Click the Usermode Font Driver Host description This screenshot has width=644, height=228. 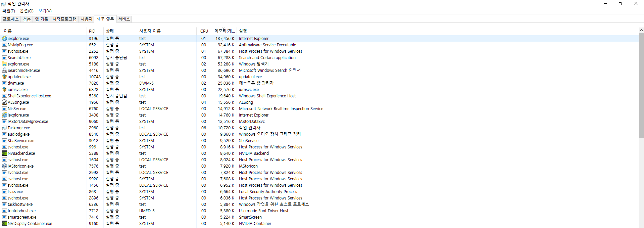coord(263,211)
